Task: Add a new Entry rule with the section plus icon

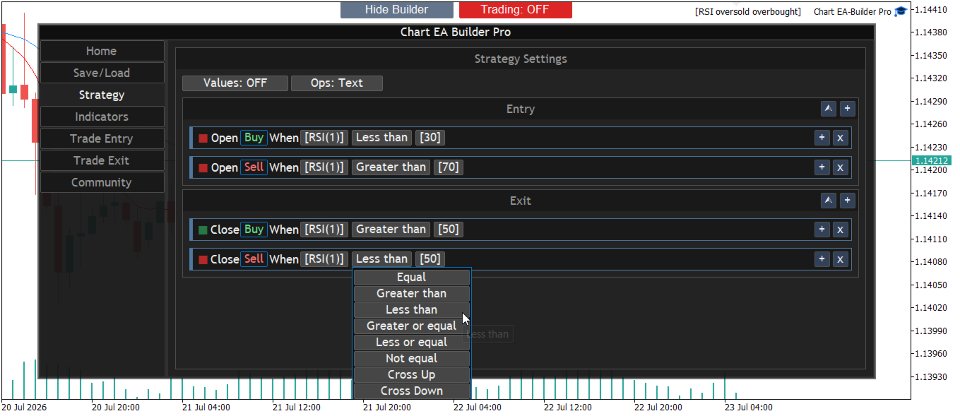Action: (x=847, y=109)
